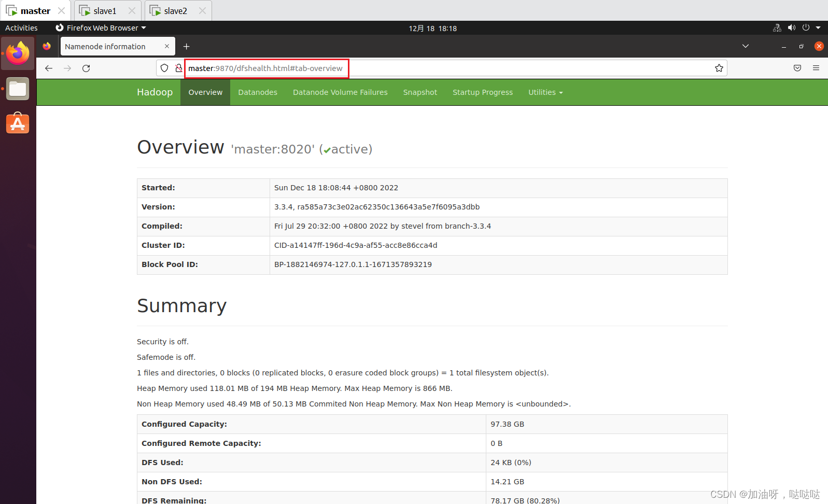Launch Ubuntu Software from the dock
The height and width of the screenshot is (504, 828).
18,123
